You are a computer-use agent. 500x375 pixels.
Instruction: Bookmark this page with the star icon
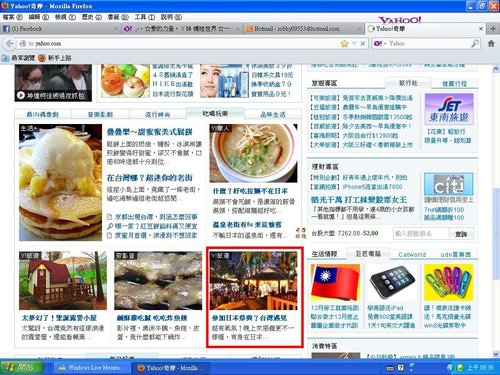coord(344,43)
